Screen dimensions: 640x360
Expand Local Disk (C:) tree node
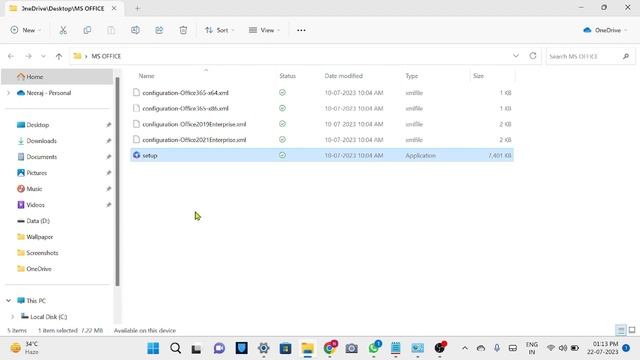point(12,317)
